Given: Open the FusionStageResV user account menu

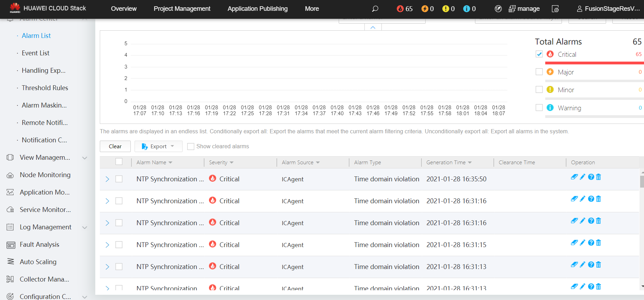Looking at the screenshot, I should pos(608,9).
